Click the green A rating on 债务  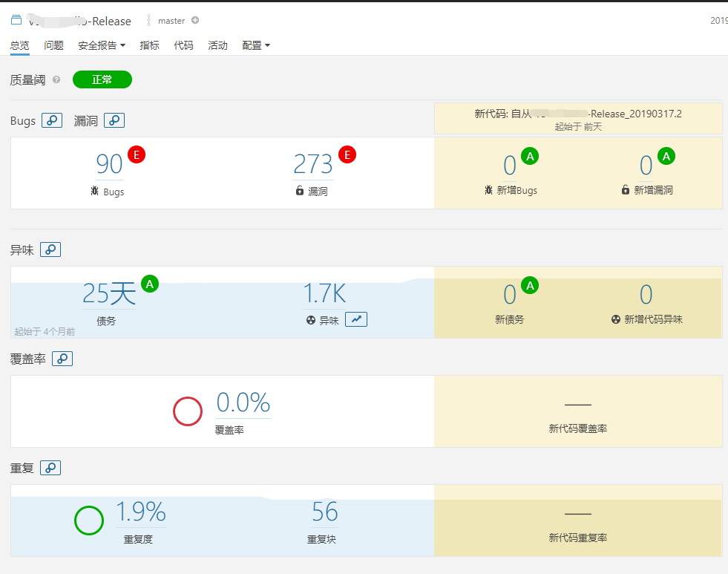click(149, 284)
